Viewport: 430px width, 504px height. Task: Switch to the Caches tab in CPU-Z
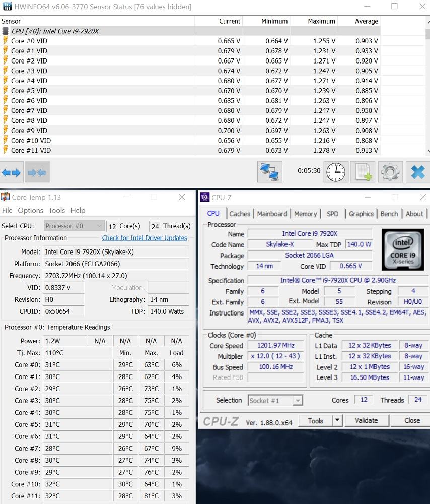[x=240, y=214]
